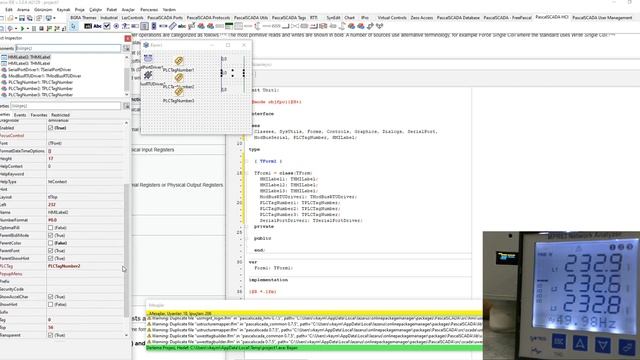The height and width of the screenshot is (360, 640).
Task: Select SerialPortDriver component icon on Form1
Action: coord(148,58)
